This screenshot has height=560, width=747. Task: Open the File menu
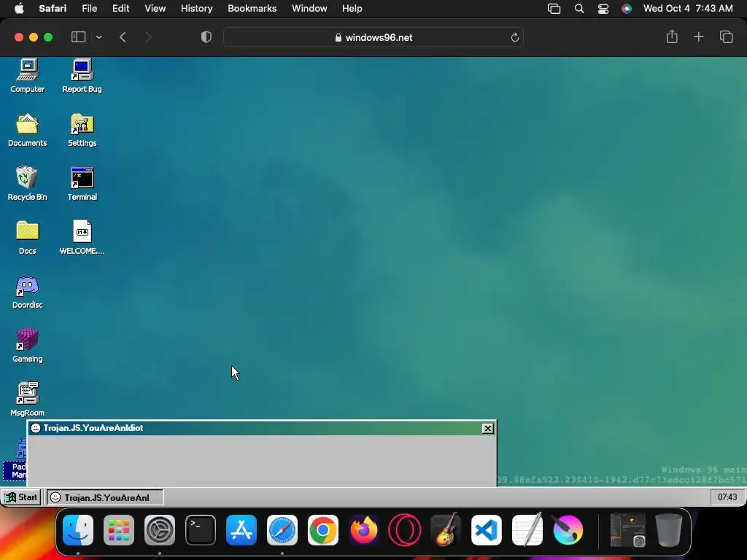89,8
